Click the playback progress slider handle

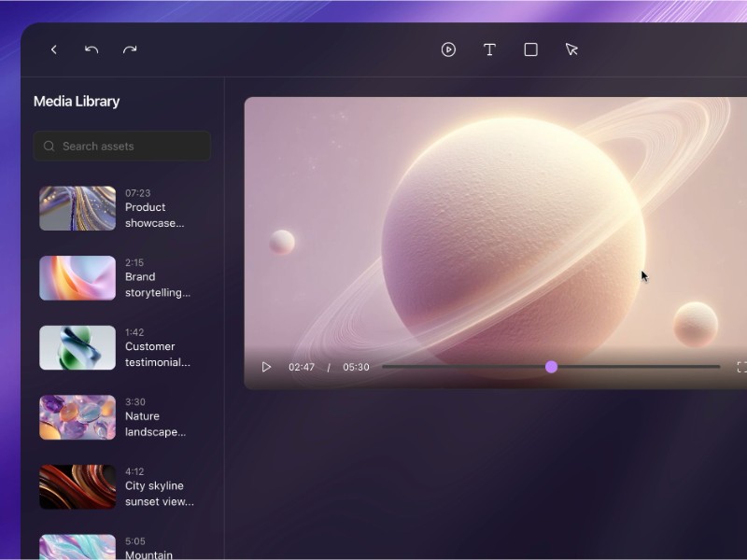click(x=551, y=367)
